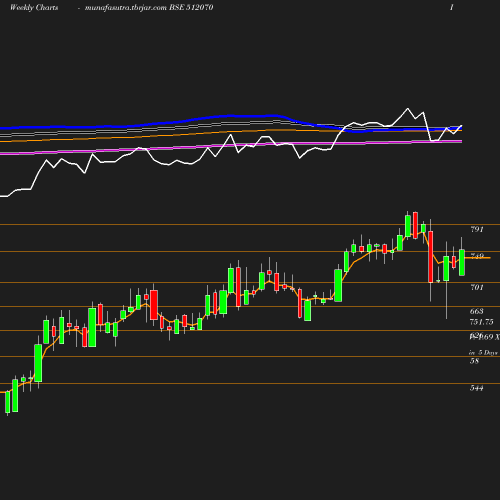
Task: Click the 544 price level label
Action: [477, 388]
